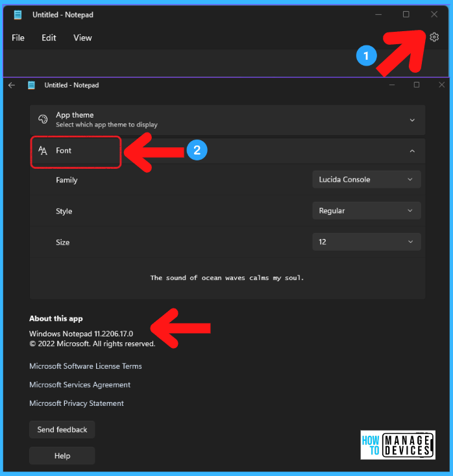The width and height of the screenshot is (453, 476).
Task: Open the Style dropdown showing Regular
Action: coord(367,210)
